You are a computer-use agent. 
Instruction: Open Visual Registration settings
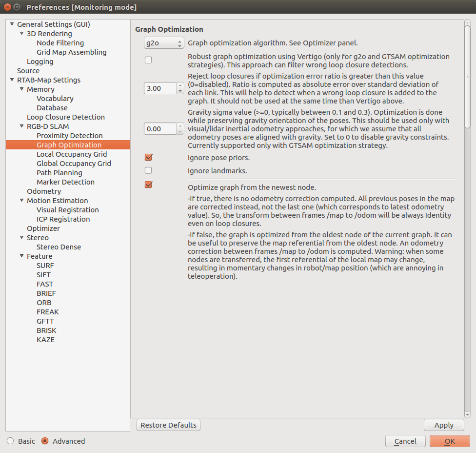(68, 209)
